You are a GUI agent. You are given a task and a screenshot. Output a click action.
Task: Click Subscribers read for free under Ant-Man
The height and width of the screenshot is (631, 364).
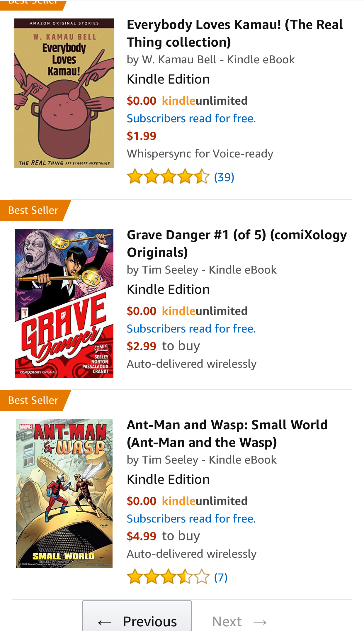pos(191,519)
